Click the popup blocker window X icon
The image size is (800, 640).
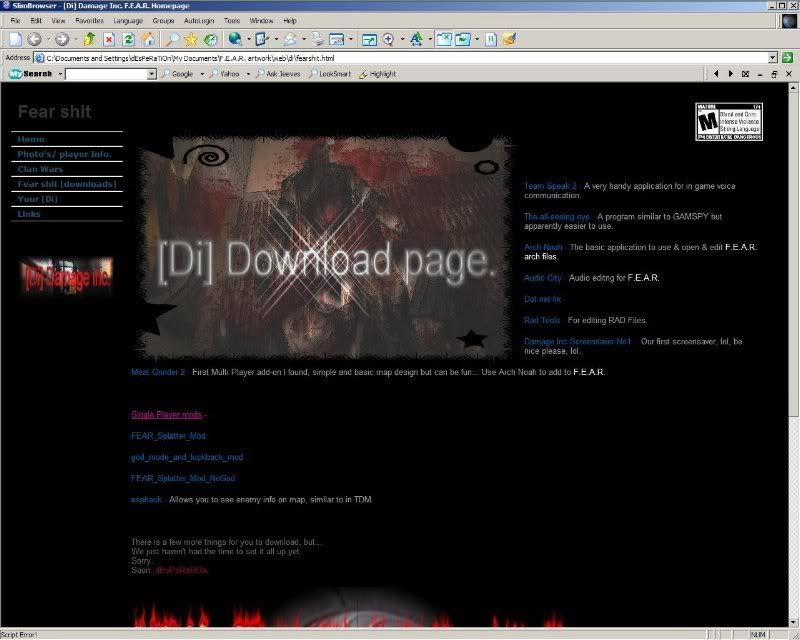pyautogui.click(x=444, y=39)
